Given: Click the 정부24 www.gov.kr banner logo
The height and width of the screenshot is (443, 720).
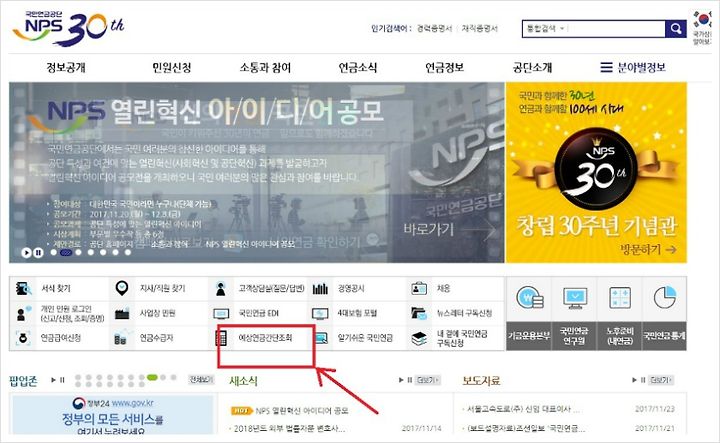Looking at the screenshot, I should click(113, 403).
